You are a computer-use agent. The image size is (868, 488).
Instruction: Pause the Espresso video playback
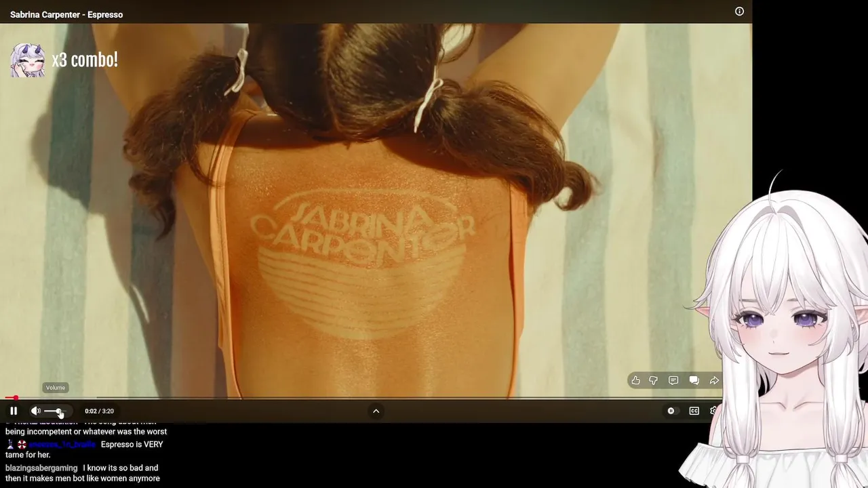pyautogui.click(x=14, y=411)
